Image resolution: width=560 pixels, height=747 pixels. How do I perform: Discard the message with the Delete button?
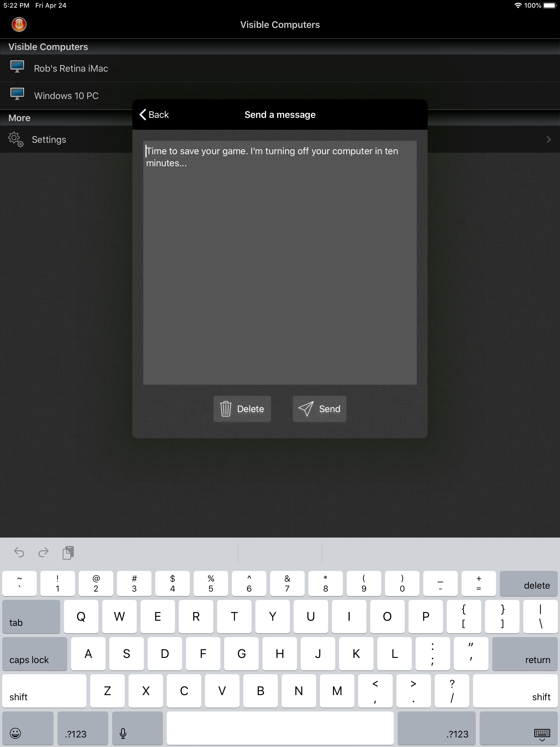pyautogui.click(x=242, y=408)
